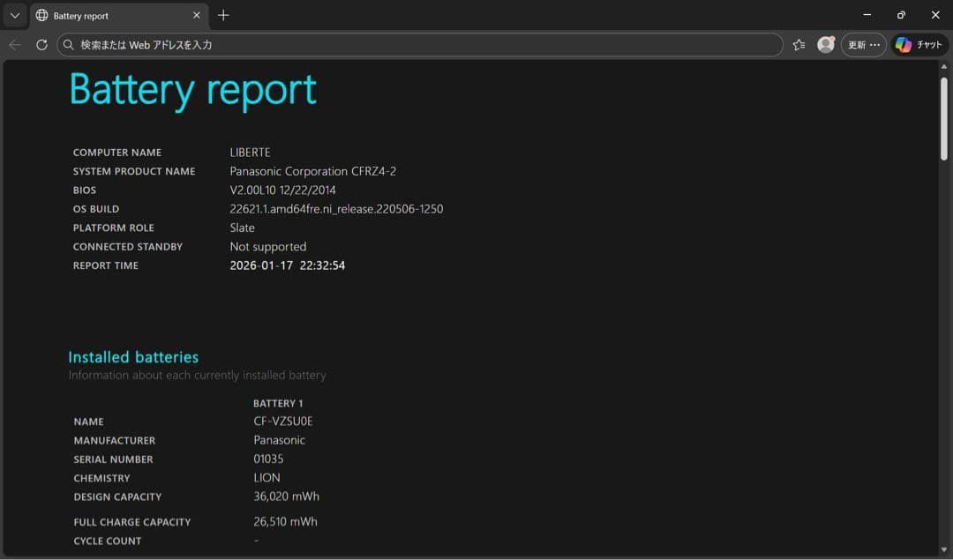953x560 pixels.
Task: Click the back navigation arrow
Action: click(15, 44)
